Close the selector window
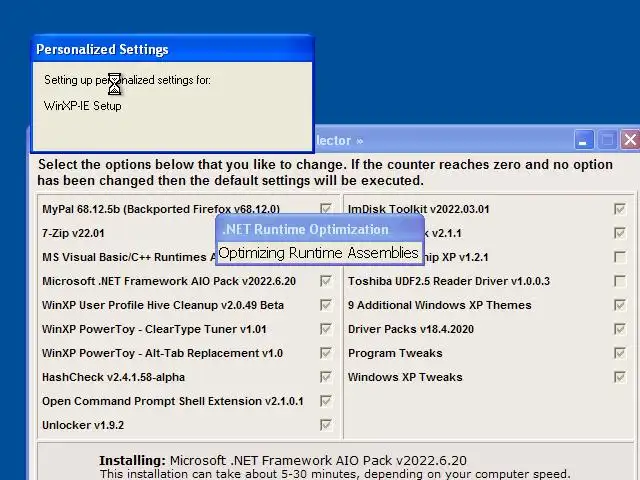This screenshot has height=480, width=640. 630,140
